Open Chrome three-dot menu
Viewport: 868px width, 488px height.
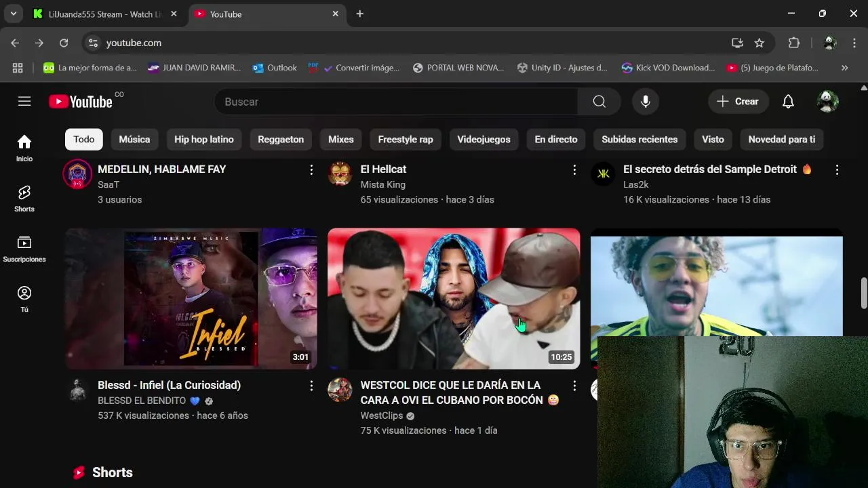tap(854, 43)
